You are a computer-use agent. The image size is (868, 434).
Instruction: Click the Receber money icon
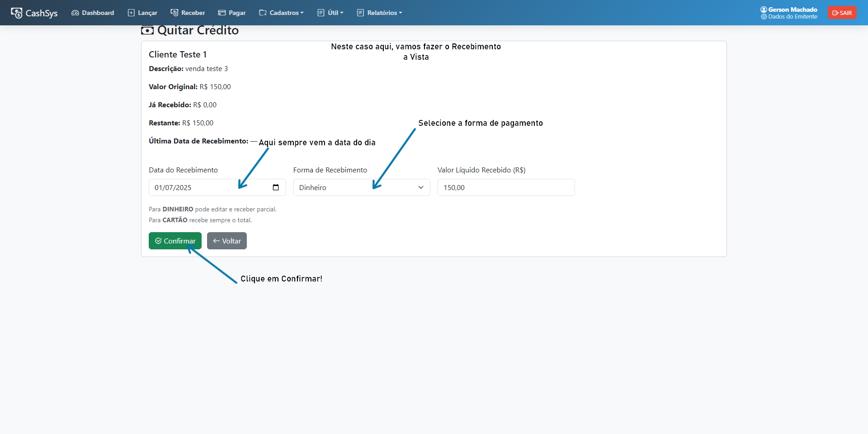(174, 13)
